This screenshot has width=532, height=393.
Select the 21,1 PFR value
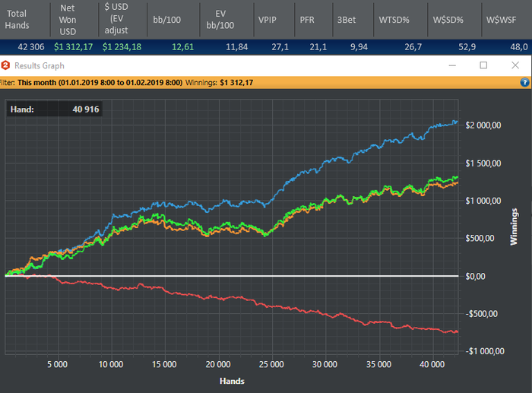(x=318, y=47)
